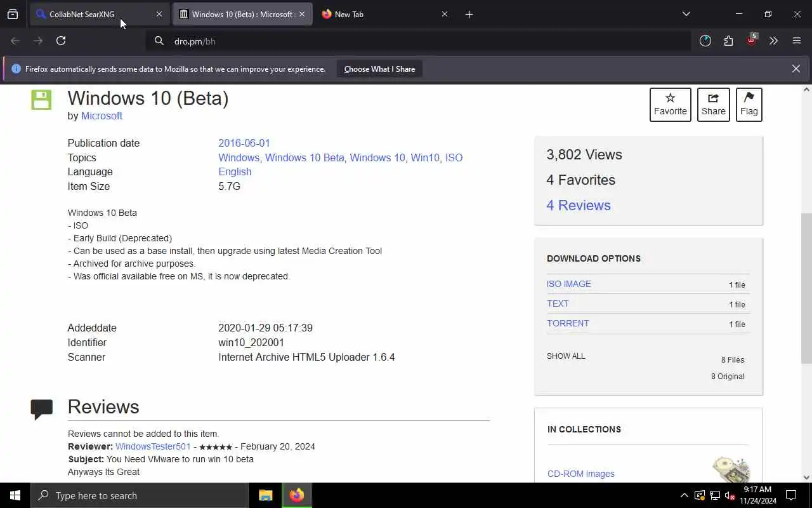Click the search magnifier in address bar
The height and width of the screenshot is (508, 812).
pos(159,41)
